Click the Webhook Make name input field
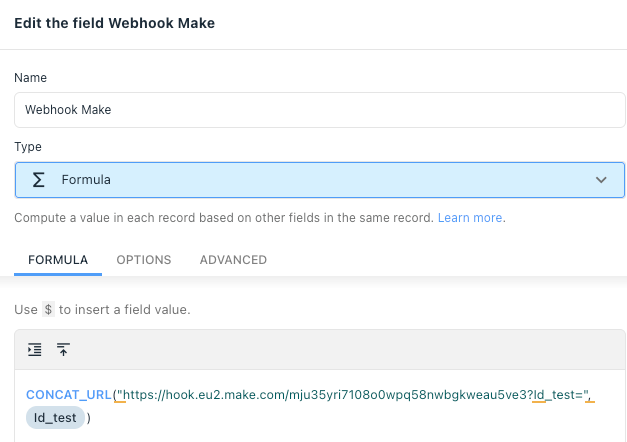 (x=319, y=110)
